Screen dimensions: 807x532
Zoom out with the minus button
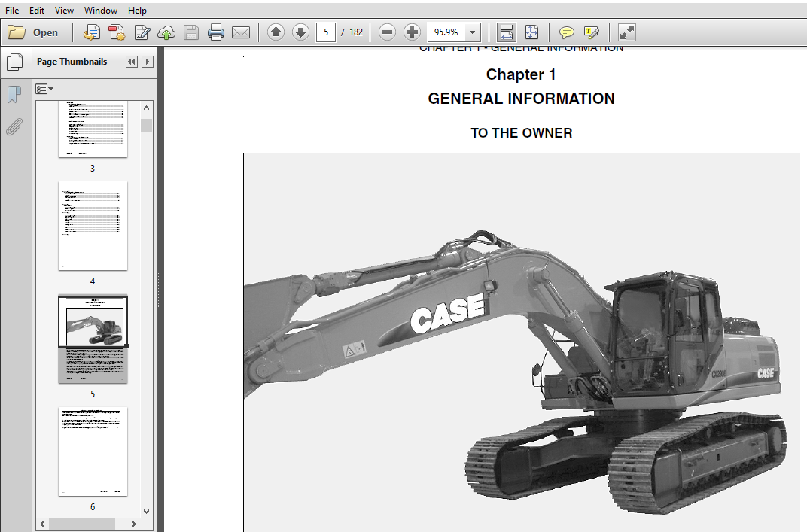click(x=387, y=32)
